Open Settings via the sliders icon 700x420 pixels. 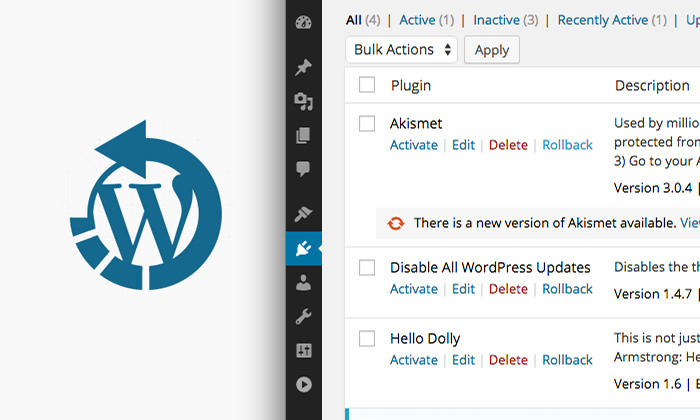pos(304,350)
